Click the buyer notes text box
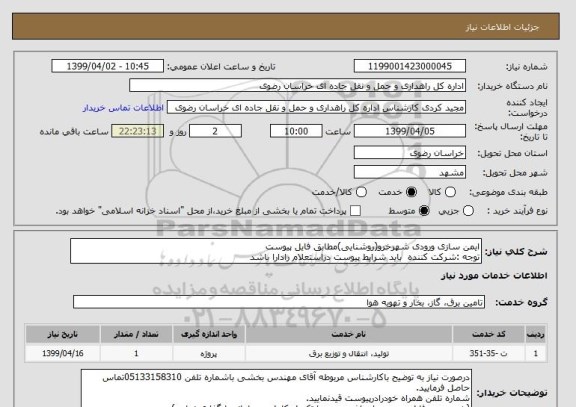576x407 pixels. 276,388
